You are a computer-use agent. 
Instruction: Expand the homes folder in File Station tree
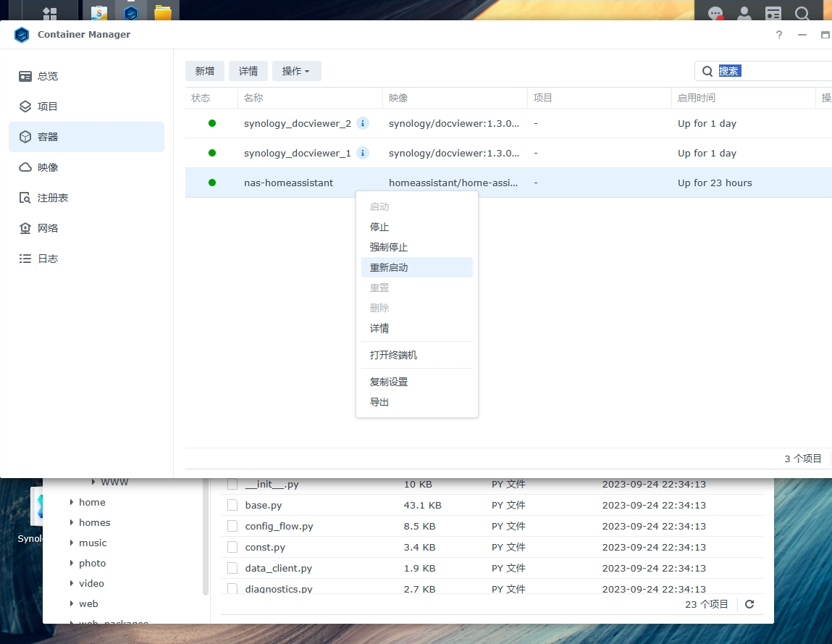pyautogui.click(x=71, y=522)
